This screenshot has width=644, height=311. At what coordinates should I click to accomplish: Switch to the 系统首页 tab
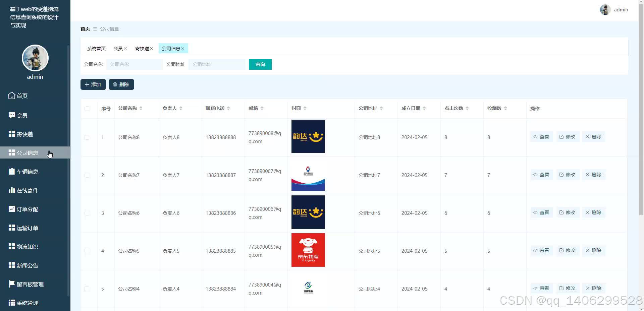(96, 49)
